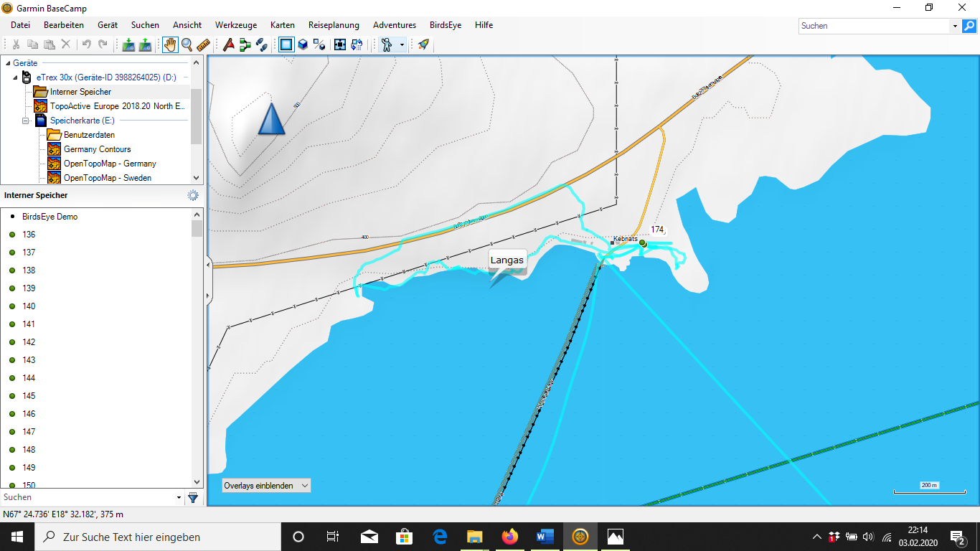Click the Delete X icon
The width and height of the screenshot is (980, 551).
tap(66, 44)
